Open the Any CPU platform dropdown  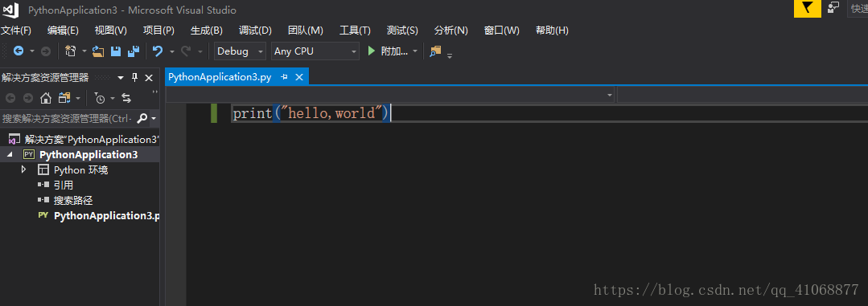[315, 51]
